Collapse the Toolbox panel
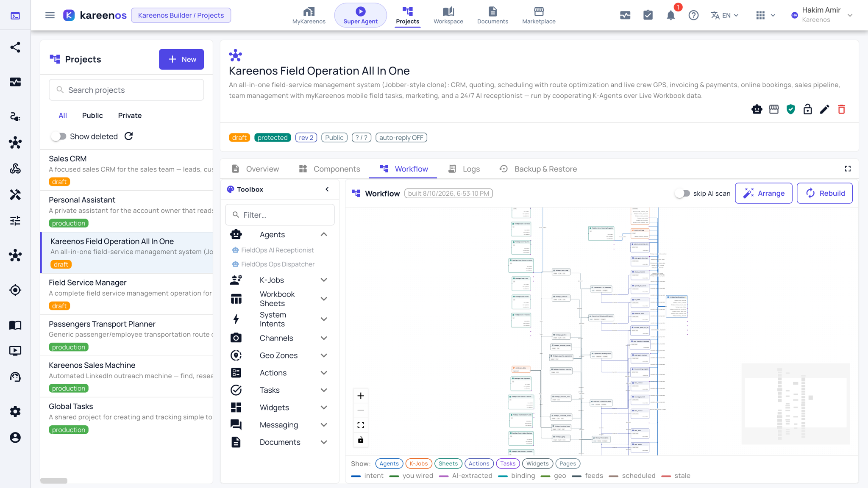The height and width of the screenshot is (488, 868). [327, 189]
